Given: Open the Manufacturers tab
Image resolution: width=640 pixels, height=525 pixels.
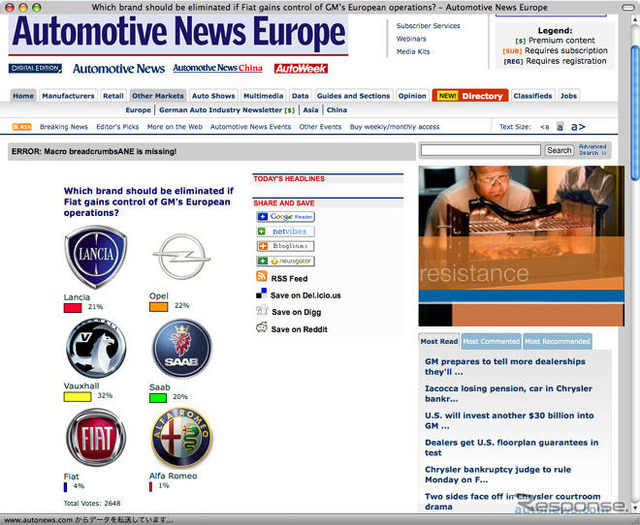Looking at the screenshot, I should tap(68, 96).
